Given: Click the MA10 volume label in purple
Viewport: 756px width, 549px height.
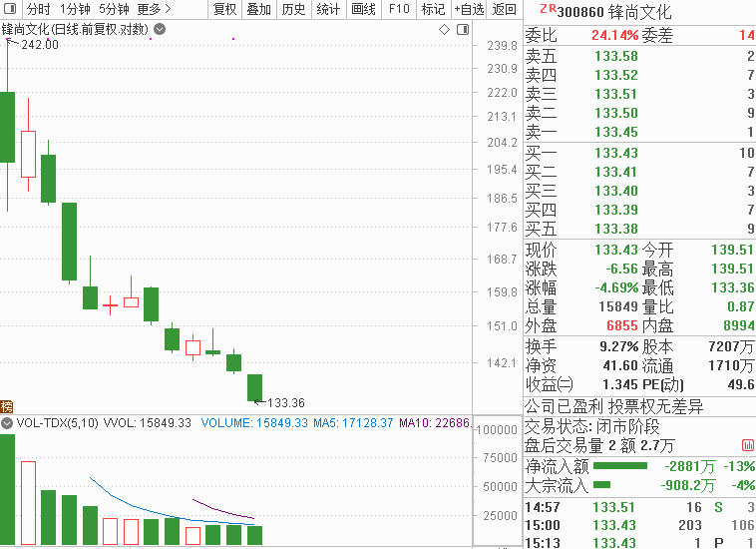Looking at the screenshot, I should click(434, 423).
